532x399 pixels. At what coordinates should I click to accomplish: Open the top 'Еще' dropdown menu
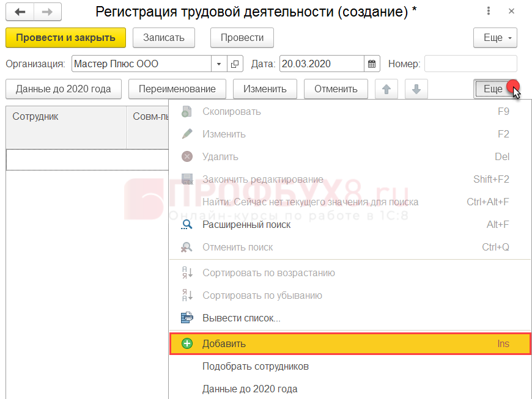click(495, 38)
